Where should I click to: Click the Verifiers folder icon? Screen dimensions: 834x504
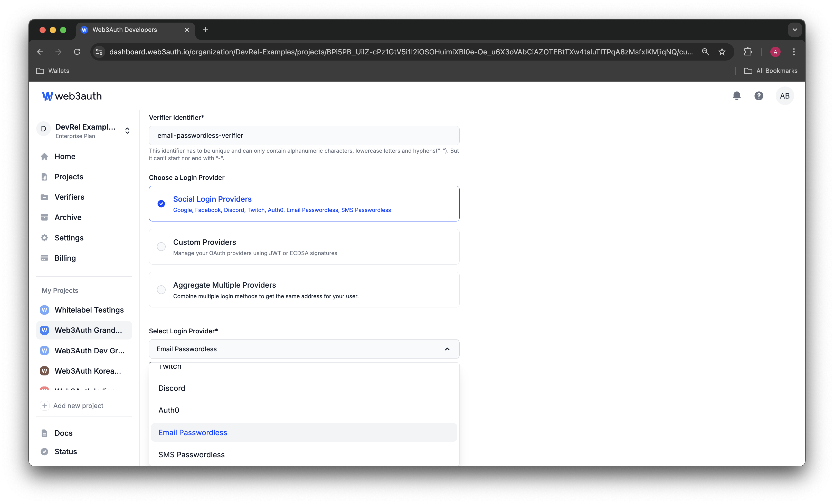(x=44, y=197)
